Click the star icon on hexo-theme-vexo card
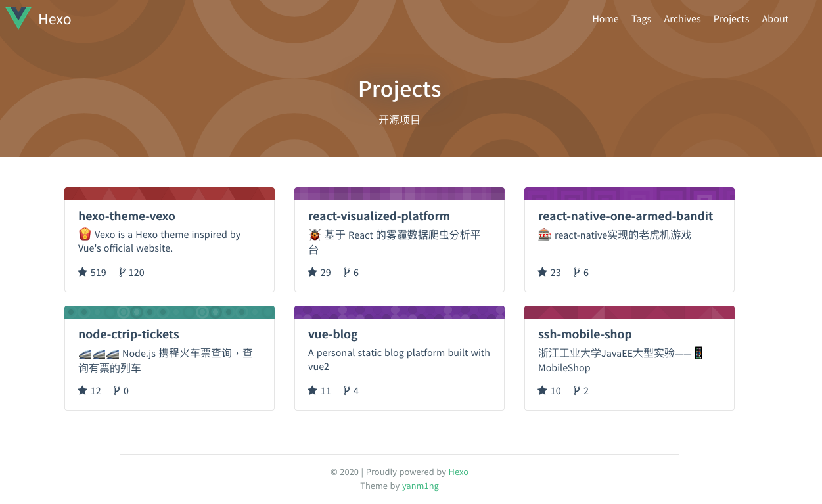822x504 pixels. click(83, 272)
